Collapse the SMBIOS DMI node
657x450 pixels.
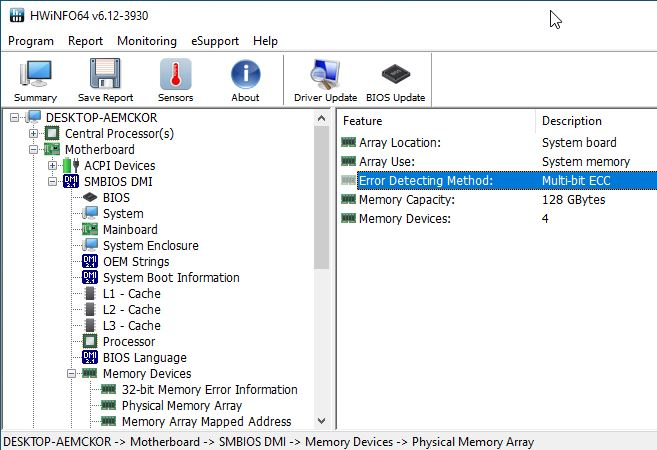pyautogui.click(x=52, y=181)
